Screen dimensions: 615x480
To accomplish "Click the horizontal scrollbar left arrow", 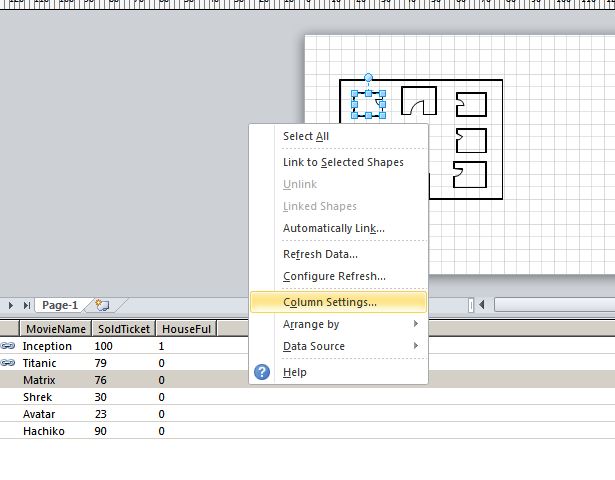I will point(482,305).
